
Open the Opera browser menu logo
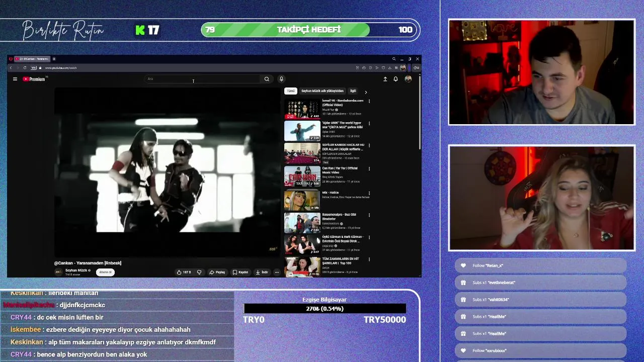coord(11,59)
